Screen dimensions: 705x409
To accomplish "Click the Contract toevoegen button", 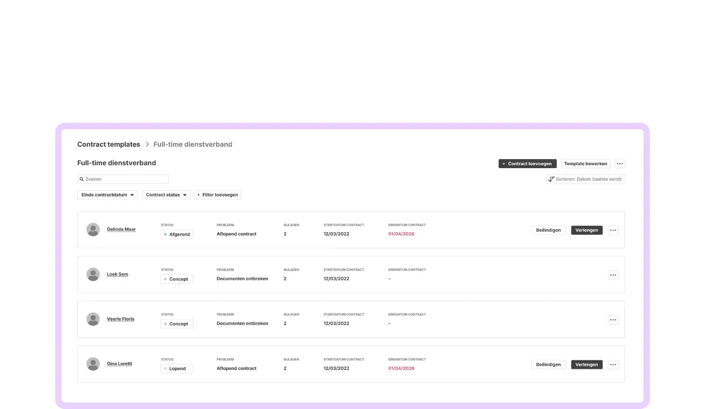I will (x=527, y=164).
